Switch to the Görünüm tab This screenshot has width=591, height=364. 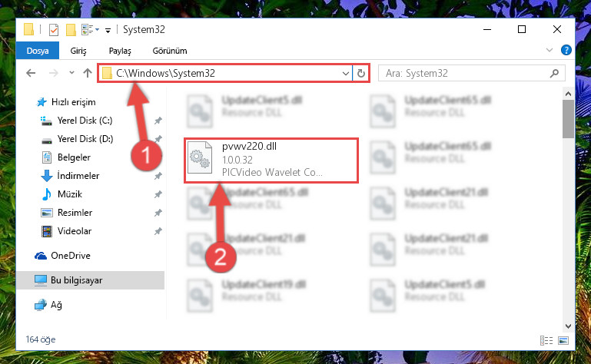pyautogui.click(x=170, y=51)
